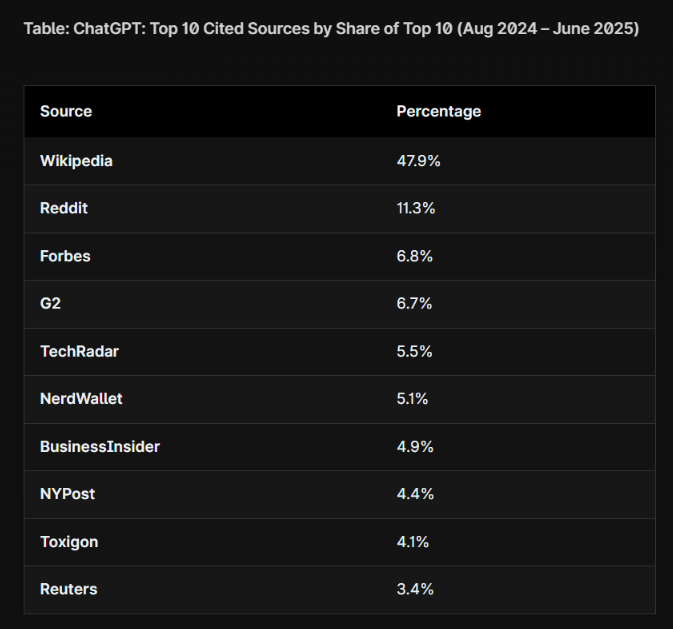Select the BusinessInsider source cell
The width and height of the screenshot is (673, 629).
pos(100,447)
